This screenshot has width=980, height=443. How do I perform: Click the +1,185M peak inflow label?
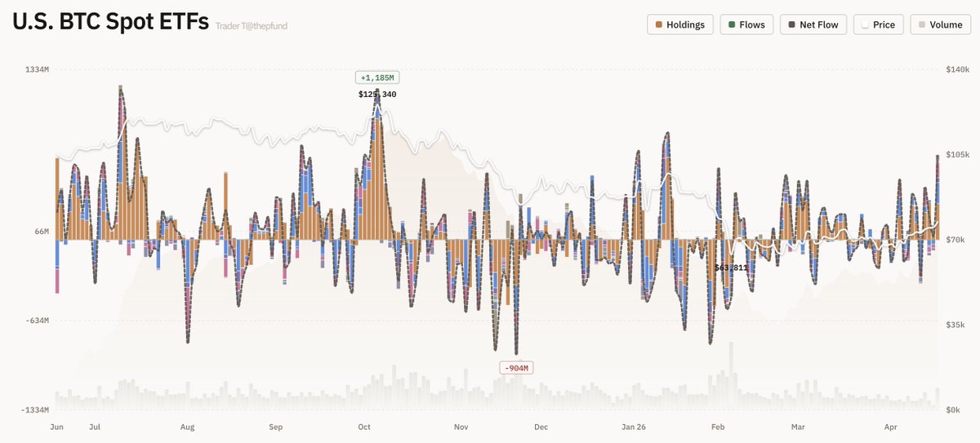point(377,78)
